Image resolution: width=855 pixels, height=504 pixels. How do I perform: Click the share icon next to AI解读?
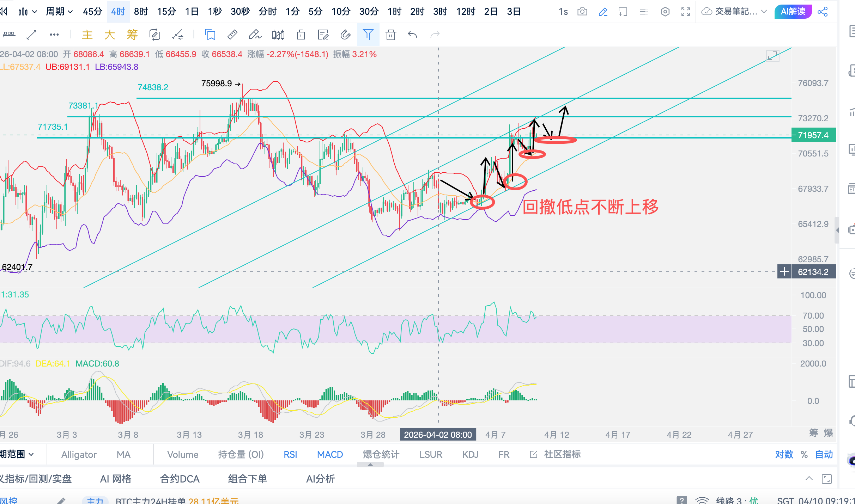coord(823,12)
